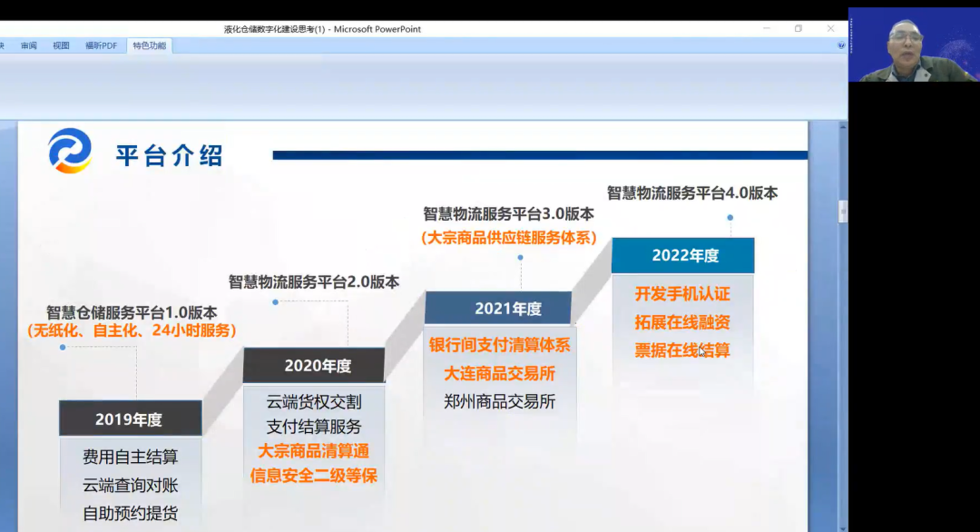Select the 平台介绍 slide title
This screenshot has height=532, width=980.
pyautogui.click(x=169, y=154)
